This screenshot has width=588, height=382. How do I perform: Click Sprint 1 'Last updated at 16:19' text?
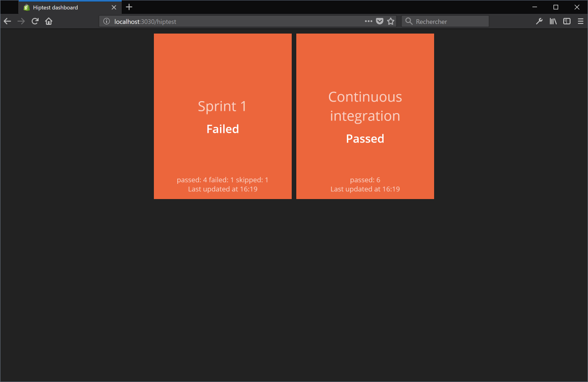pyautogui.click(x=223, y=189)
